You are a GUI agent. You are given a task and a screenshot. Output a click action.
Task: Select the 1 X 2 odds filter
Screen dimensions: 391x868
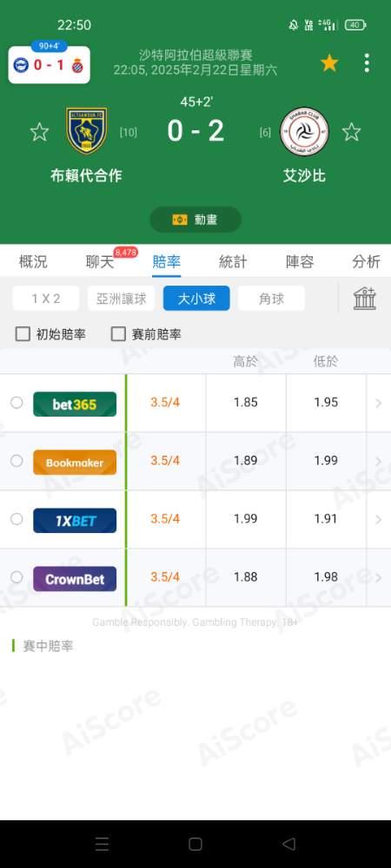coord(46,299)
